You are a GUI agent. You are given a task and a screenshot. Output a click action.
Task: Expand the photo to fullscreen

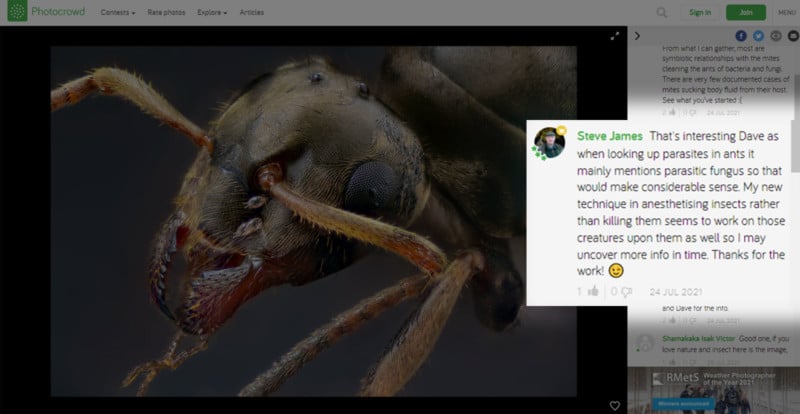tap(616, 36)
